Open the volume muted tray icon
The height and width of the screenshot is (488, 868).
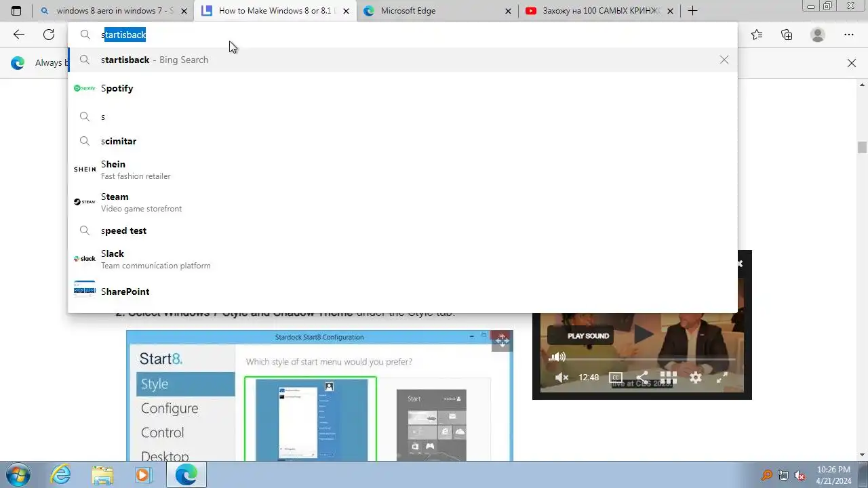(x=800, y=475)
